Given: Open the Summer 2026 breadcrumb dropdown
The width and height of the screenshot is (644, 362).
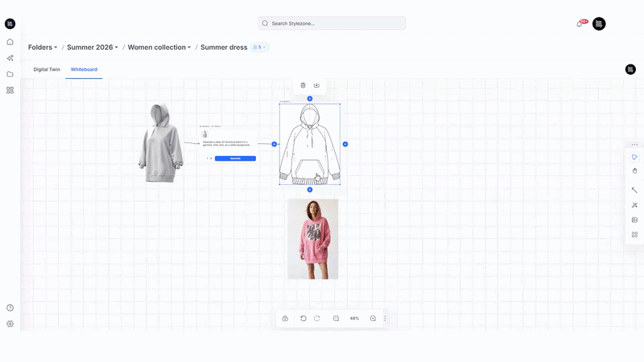Looking at the screenshot, I should [93, 47].
